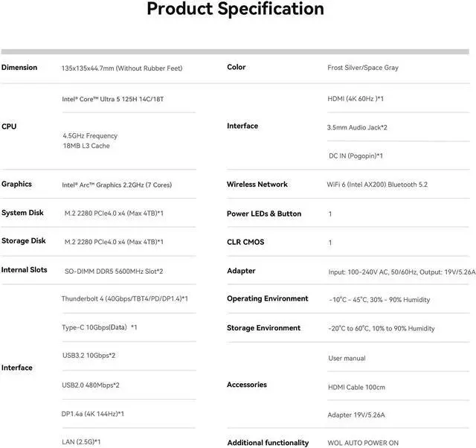The height and width of the screenshot is (448, 476).
Task: Select the SO-DIMM DDR5 5600MHz entry
Action: [x=114, y=271]
